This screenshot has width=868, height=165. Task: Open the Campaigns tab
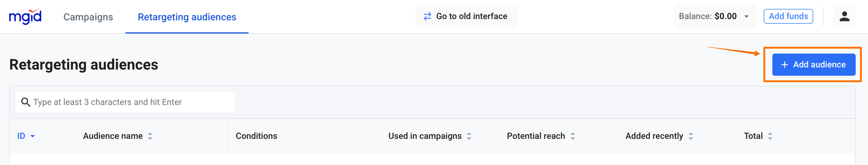[x=88, y=17]
